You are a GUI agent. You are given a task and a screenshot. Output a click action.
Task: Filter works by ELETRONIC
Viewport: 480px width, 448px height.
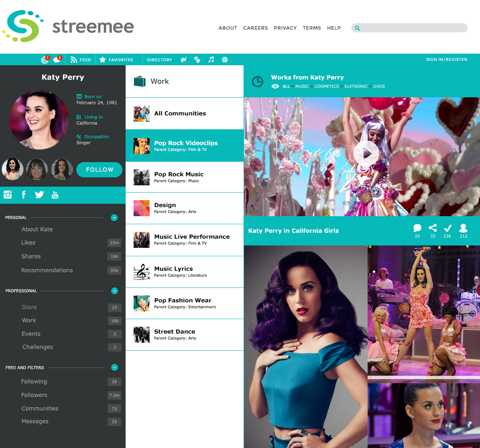356,86
